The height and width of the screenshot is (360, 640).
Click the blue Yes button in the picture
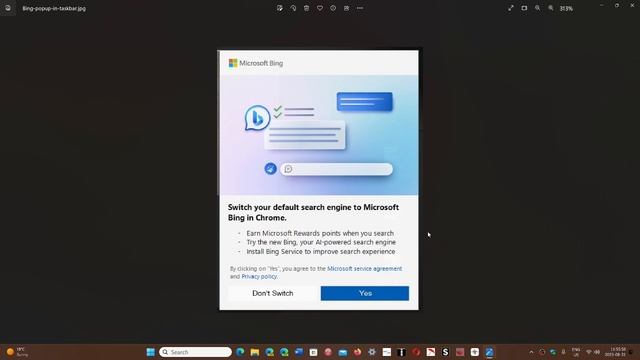364,293
